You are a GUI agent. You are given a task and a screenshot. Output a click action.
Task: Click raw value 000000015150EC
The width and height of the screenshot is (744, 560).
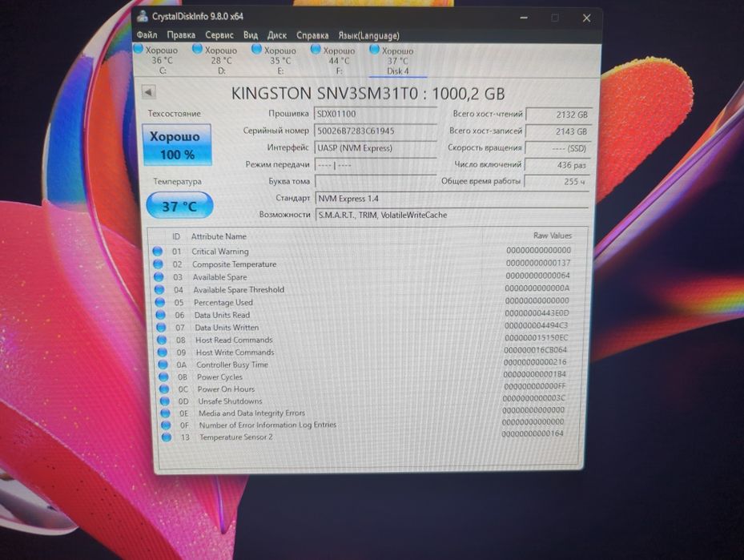(536, 338)
